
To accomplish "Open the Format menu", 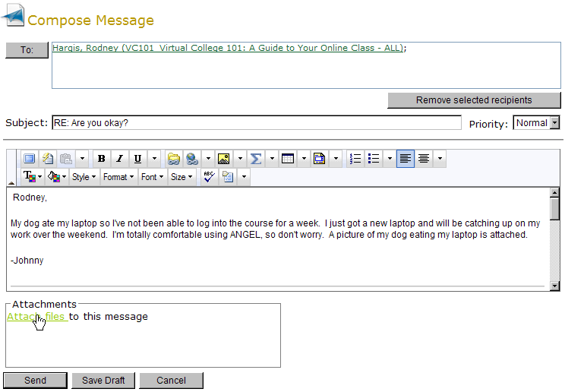I will click(x=118, y=177).
